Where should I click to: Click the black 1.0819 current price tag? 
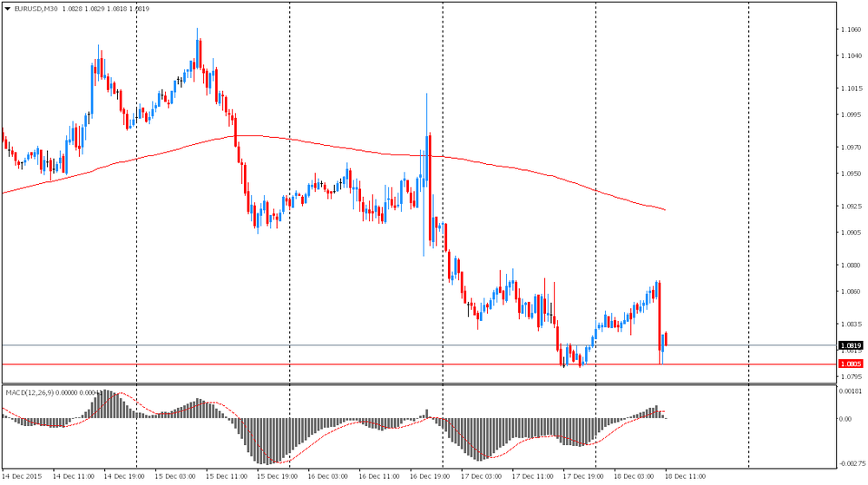coord(851,345)
